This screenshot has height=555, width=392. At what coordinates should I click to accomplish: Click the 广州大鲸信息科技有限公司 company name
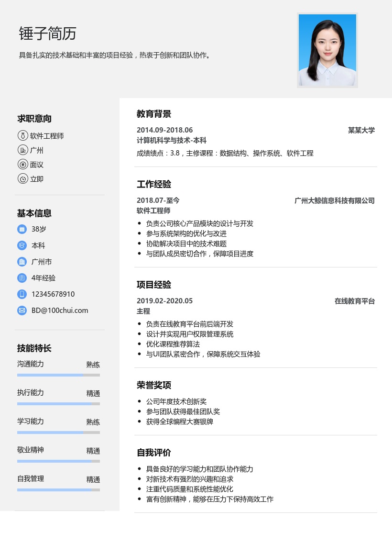click(x=334, y=201)
